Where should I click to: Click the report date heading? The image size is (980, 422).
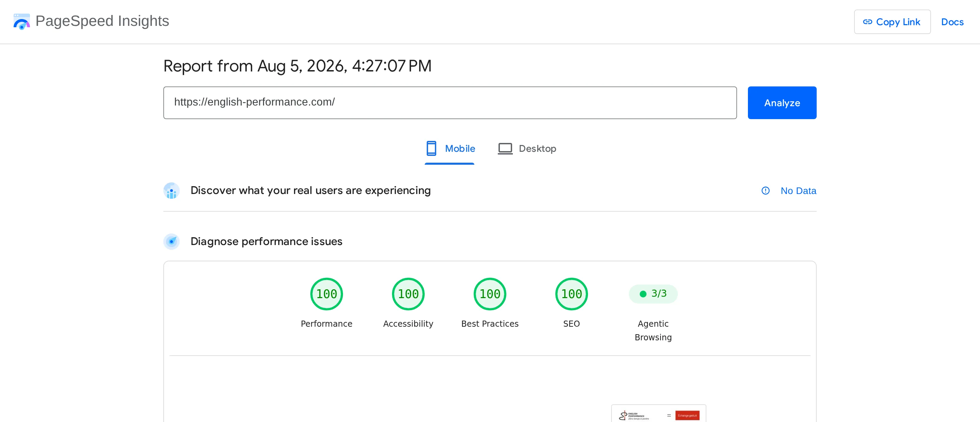pyautogui.click(x=297, y=66)
